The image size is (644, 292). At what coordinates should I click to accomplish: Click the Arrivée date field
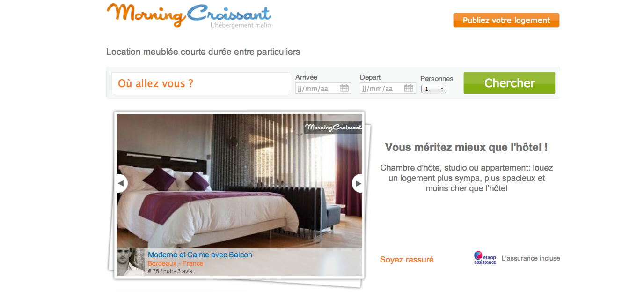point(323,88)
